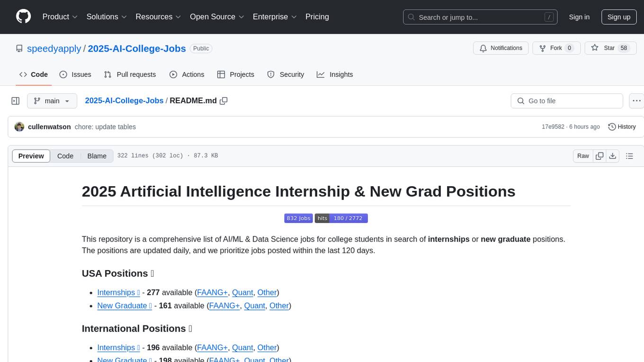The image size is (644, 362).
Task: Open the main branch selector
Action: click(52, 101)
